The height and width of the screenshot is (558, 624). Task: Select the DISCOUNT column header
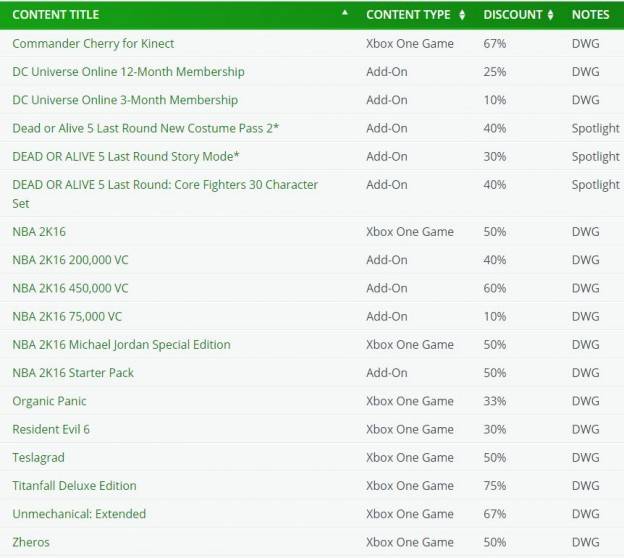point(513,15)
